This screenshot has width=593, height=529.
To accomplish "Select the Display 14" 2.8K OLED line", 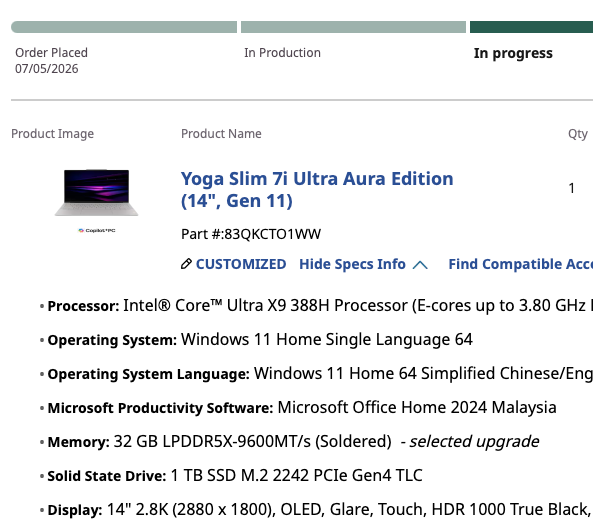I will [x=316, y=510].
